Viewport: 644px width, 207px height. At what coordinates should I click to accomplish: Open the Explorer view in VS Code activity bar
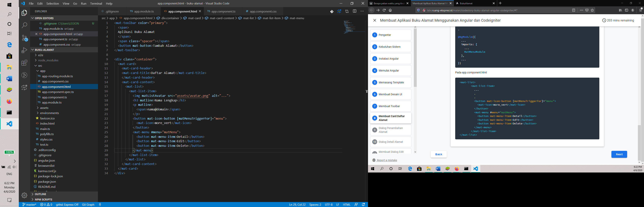coord(24,13)
